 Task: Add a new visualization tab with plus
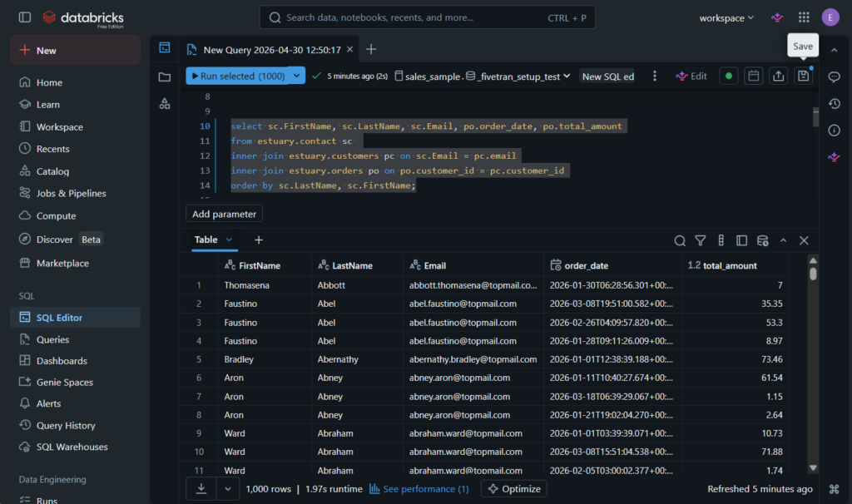(259, 240)
